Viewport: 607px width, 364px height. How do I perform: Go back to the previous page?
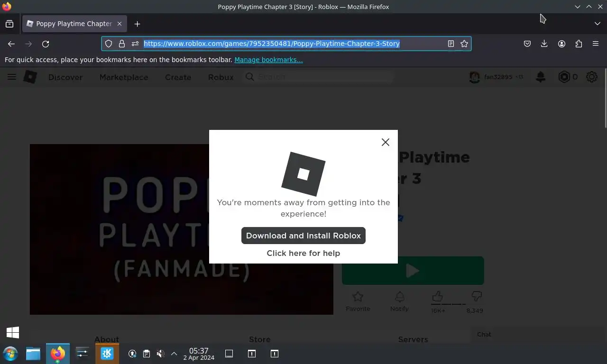11,44
